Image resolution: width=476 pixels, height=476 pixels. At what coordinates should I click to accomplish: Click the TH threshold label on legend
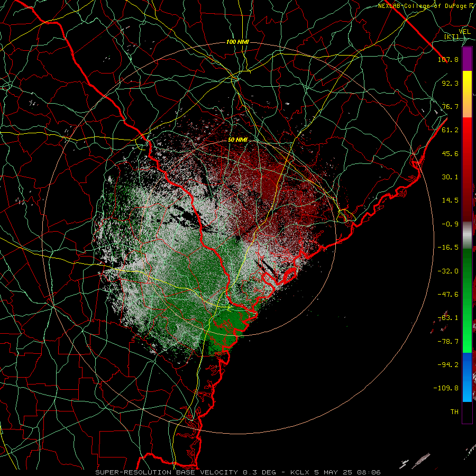coord(454,412)
